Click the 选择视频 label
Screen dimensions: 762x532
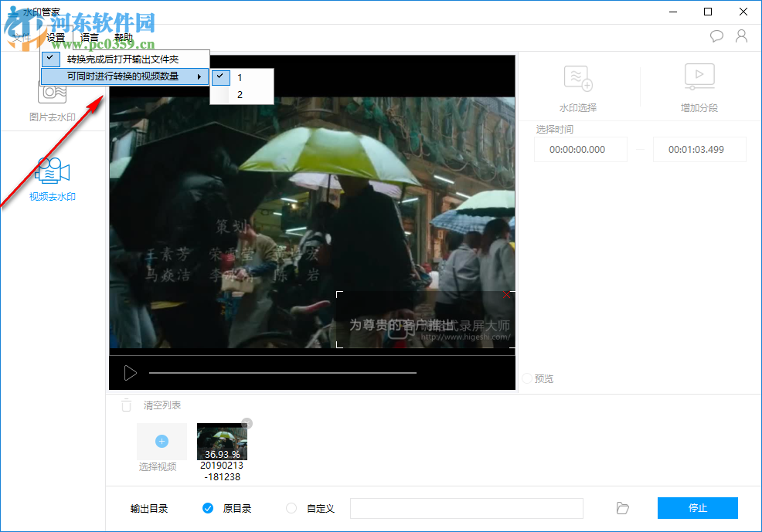point(158,467)
